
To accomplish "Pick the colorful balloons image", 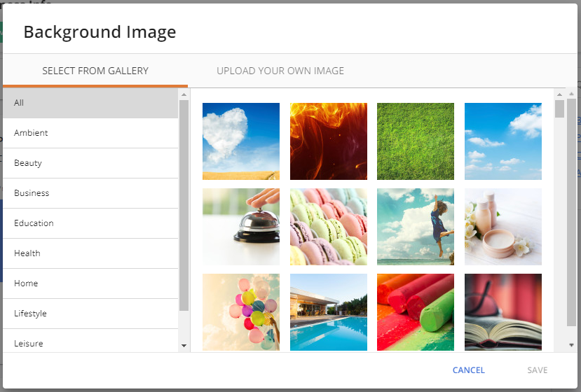I will coord(241,312).
